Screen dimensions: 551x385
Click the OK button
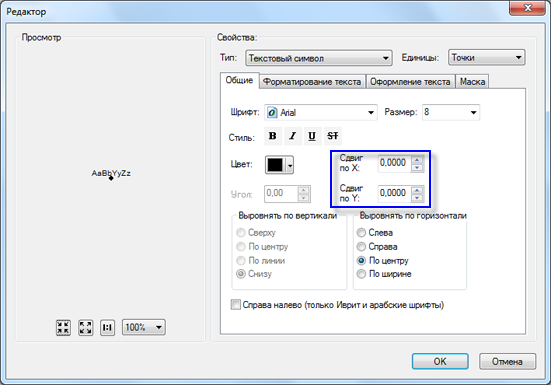(x=440, y=361)
